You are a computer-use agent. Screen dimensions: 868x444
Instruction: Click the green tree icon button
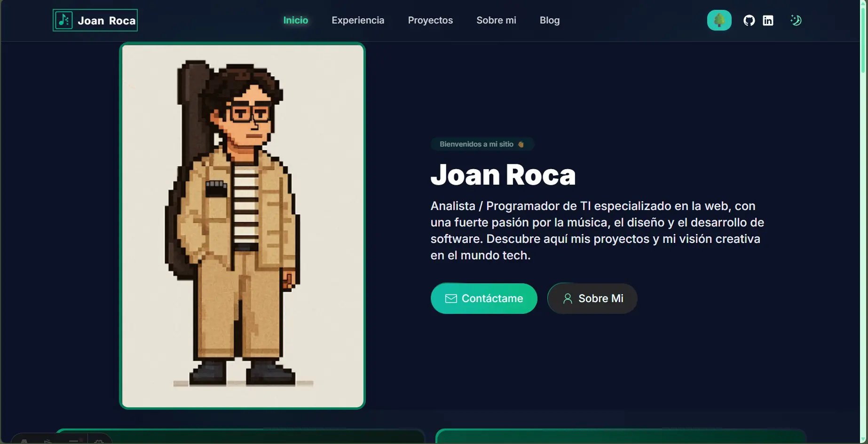point(719,20)
